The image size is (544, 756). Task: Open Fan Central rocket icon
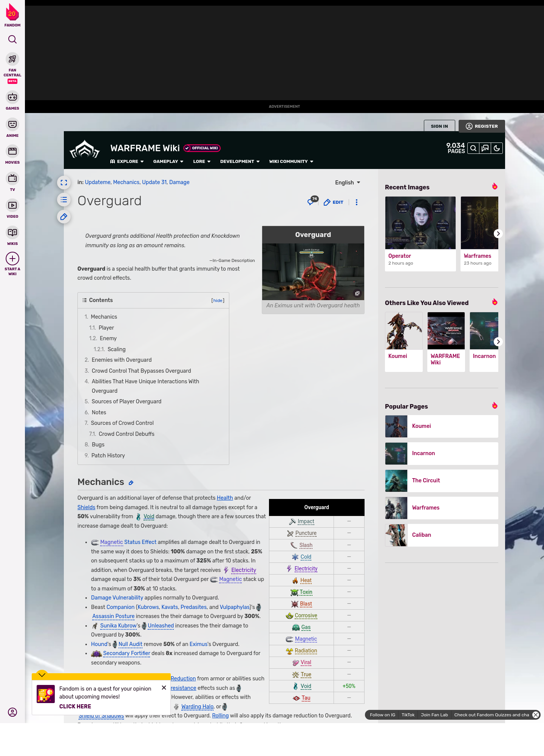point(12,59)
